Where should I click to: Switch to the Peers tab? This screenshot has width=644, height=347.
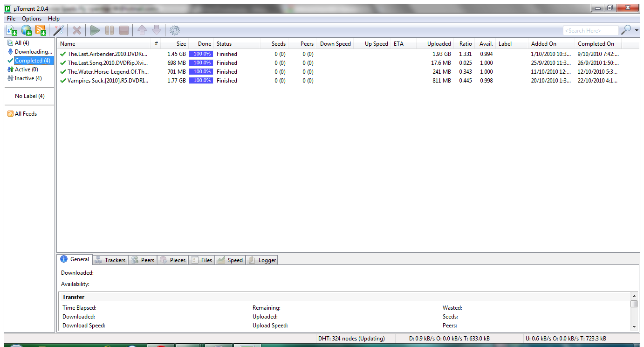(143, 260)
